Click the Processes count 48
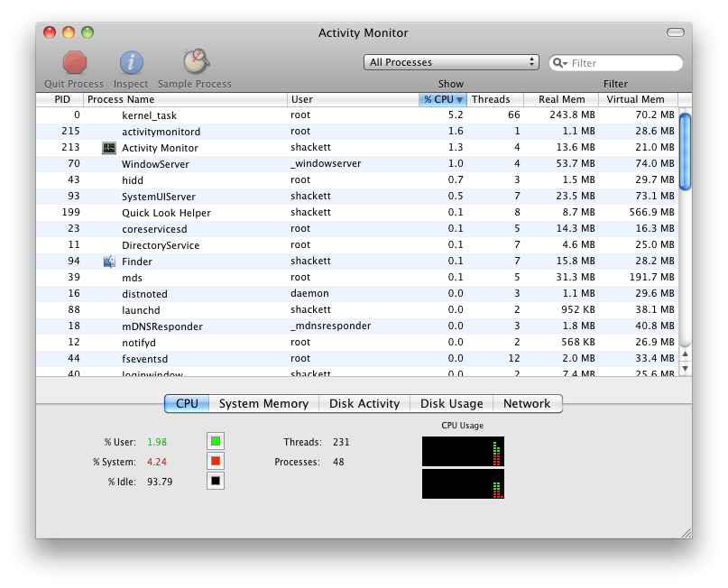The width and height of the screenshot is (728, 588). click(338, 462)
